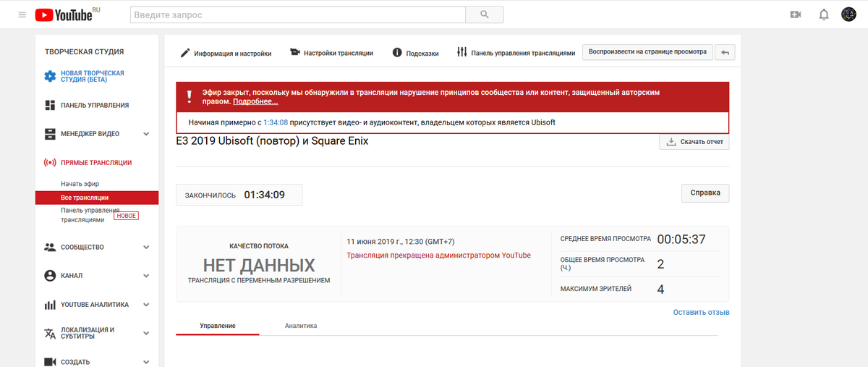Open the notifications bell
Image resolution: width=868 pixels, height=367 pixels.
[824, 14]
